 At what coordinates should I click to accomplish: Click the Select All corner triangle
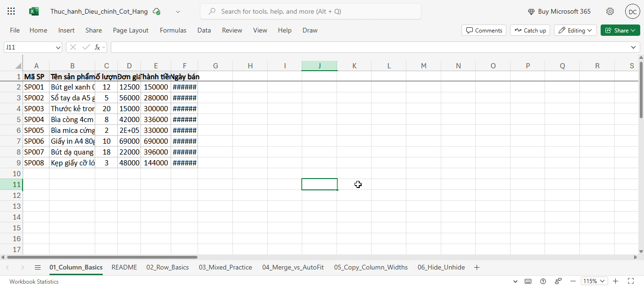tap(18, 66)
